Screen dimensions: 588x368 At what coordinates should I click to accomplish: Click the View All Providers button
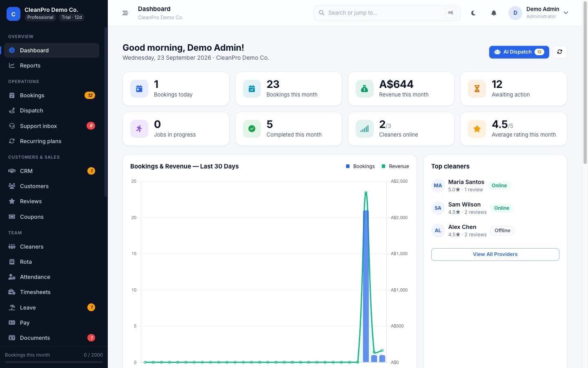click(x=495, y=254)
